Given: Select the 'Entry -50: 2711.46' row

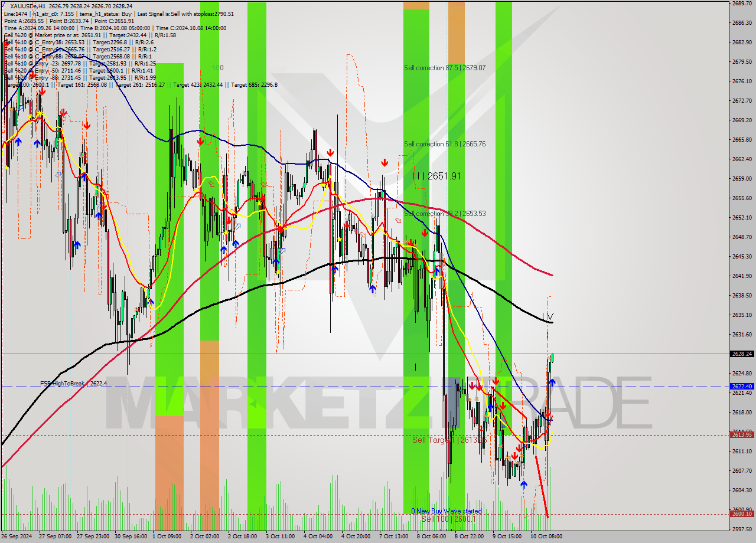Looking at the screenshot, I should (78, 70).
